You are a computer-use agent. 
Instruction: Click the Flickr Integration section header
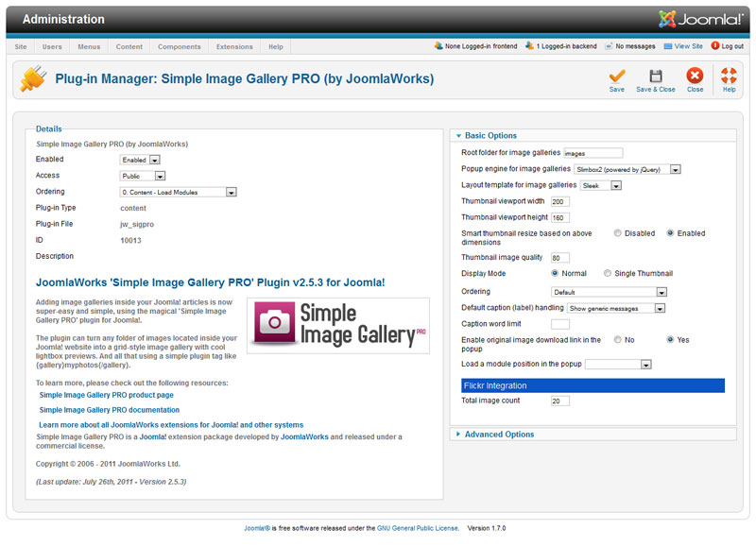pos(593,385)
